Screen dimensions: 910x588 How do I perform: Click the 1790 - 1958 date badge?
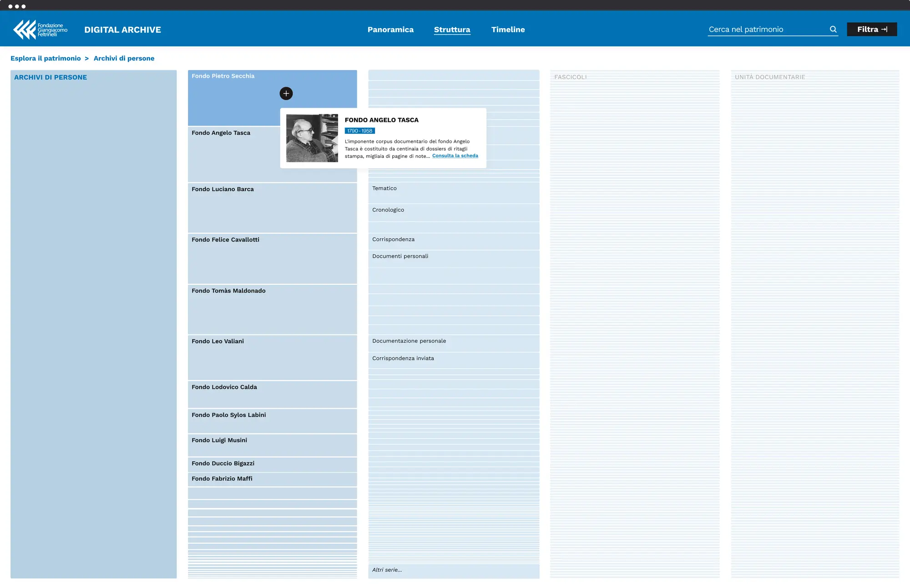click(359, 131)
